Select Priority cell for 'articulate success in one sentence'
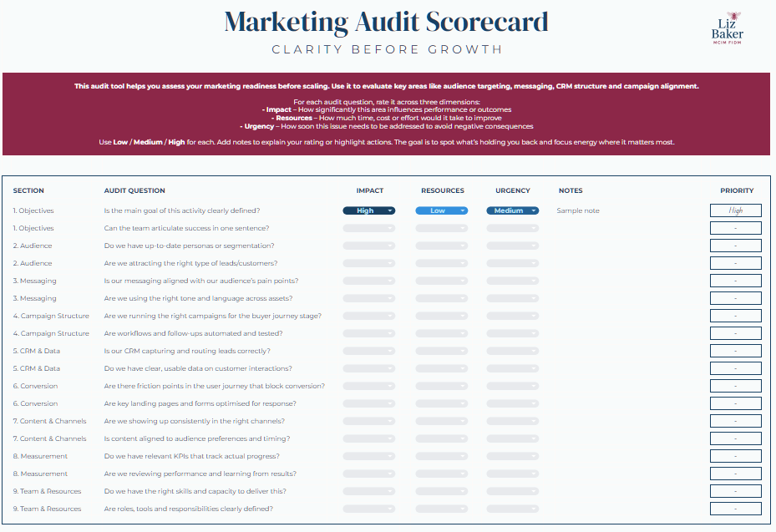The width and height of the screenshot is (776, 532). pyautogui.click(x=735, y=228)
